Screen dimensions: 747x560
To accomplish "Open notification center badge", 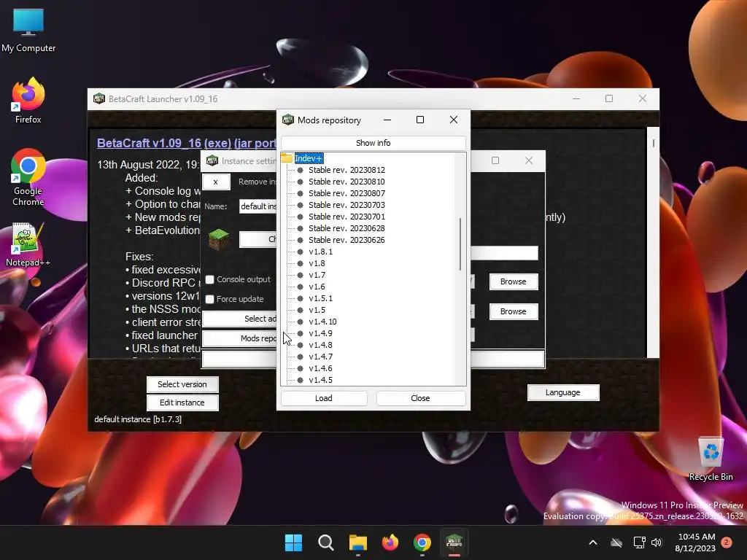I will [x=727, y=542].
